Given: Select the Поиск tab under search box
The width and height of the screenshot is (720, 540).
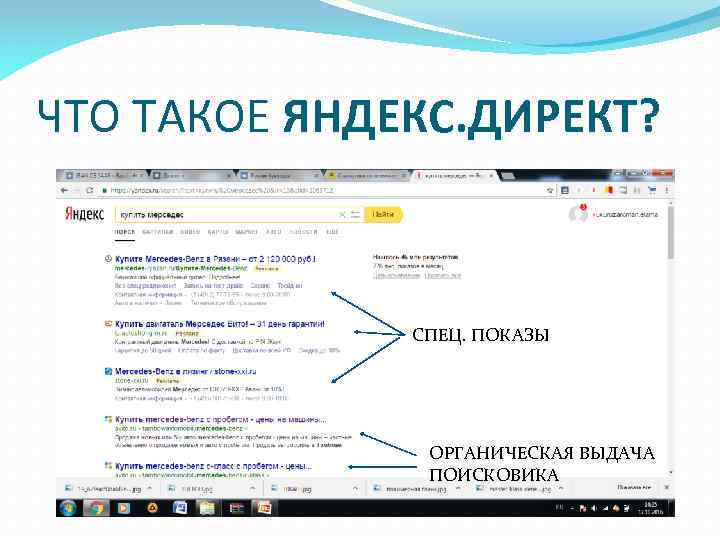Looking at the screenshot, I should pos(124,232).
